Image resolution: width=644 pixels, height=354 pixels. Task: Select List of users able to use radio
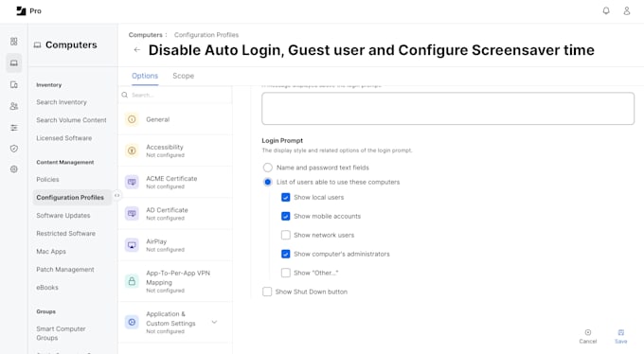pos(268,182)
